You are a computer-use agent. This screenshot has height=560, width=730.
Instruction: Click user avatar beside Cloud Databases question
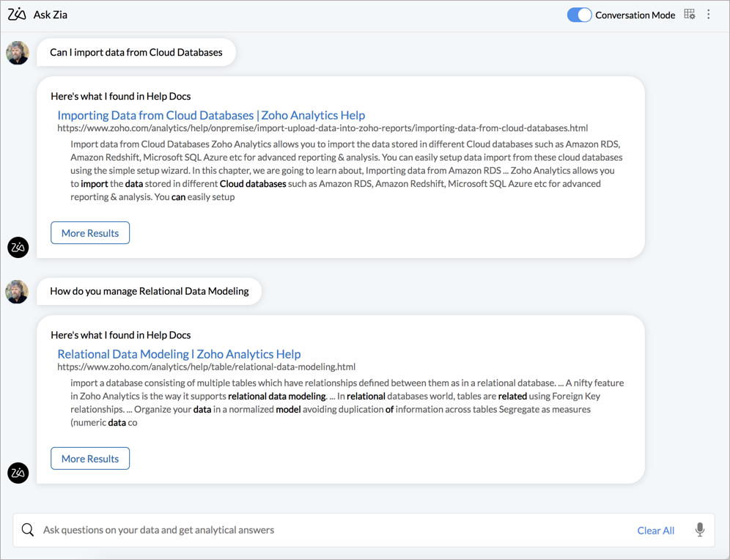(x=18, y=52)
